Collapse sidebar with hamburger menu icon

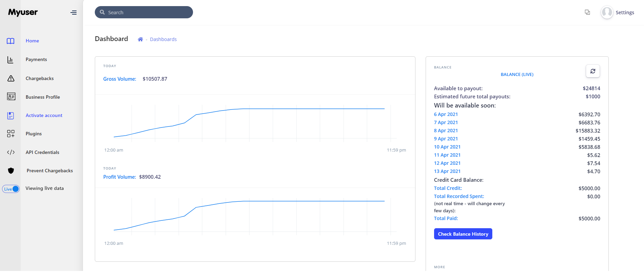pos(73,13)
